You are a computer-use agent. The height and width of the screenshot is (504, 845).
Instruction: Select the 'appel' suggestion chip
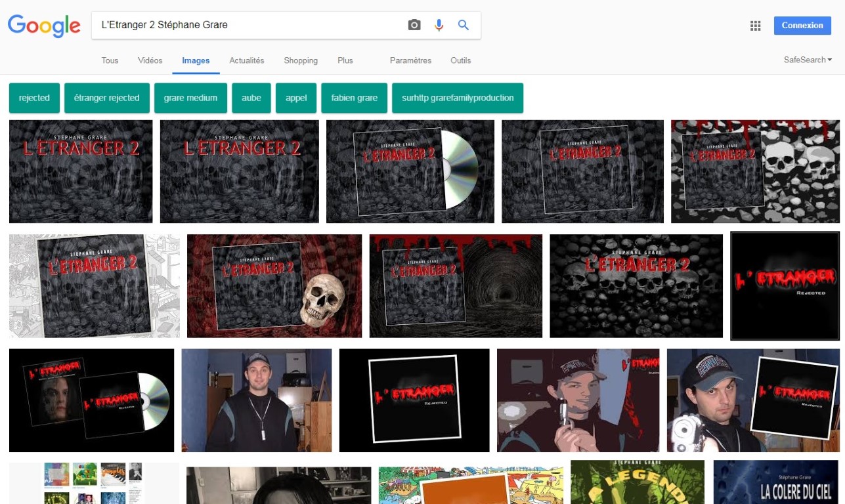(x=296, y=98)
